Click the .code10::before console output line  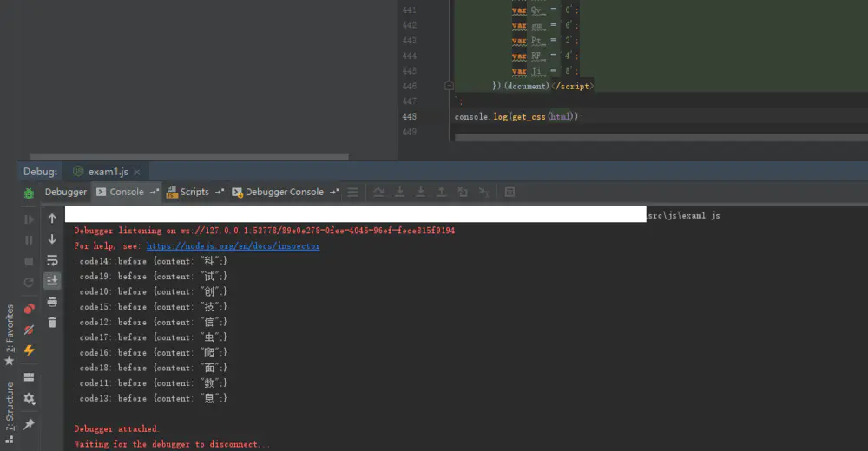pyautogui.click(x=150, y=291)
